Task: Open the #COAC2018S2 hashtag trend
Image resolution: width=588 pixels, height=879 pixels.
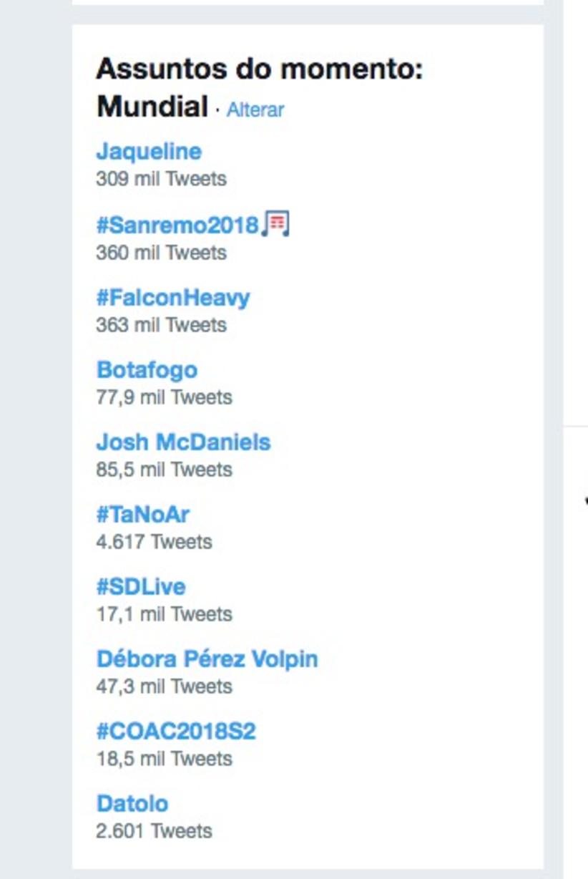Action: pos(176,732)
